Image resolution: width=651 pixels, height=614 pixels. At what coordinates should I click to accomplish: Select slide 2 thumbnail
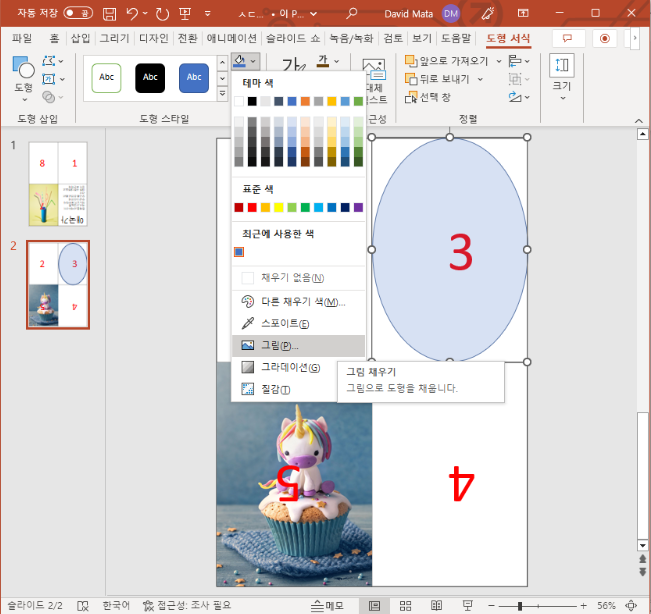point(58,285)
